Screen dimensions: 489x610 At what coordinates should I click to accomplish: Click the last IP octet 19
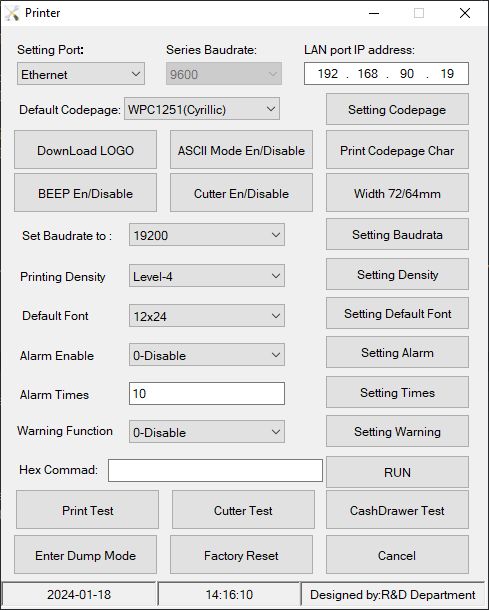447,74
